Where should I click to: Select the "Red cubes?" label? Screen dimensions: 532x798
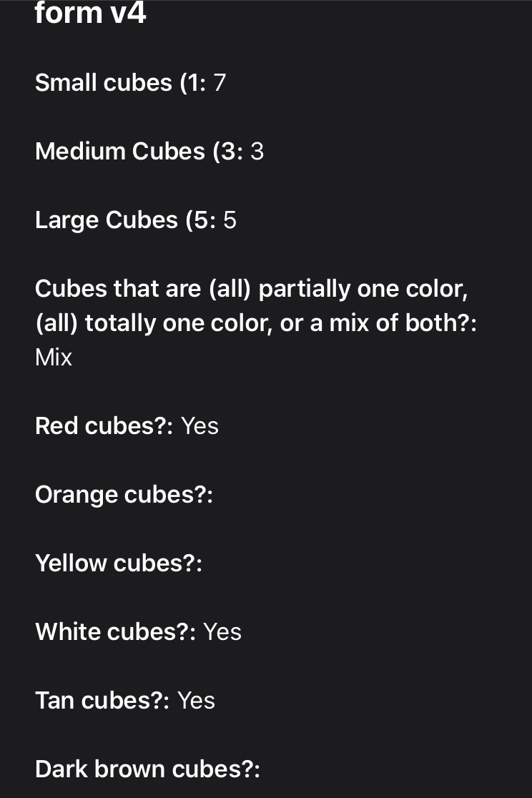[104, 426]
